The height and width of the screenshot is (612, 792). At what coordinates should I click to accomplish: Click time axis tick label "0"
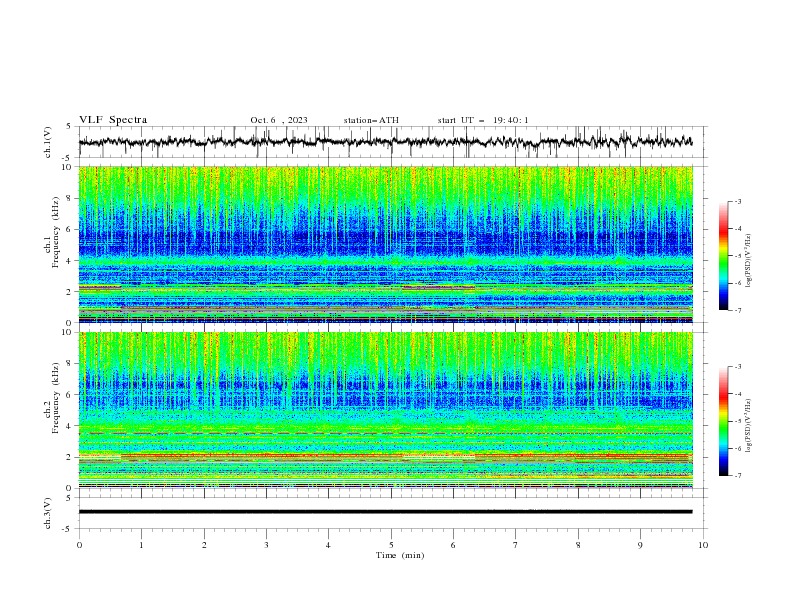coord(79,545)
